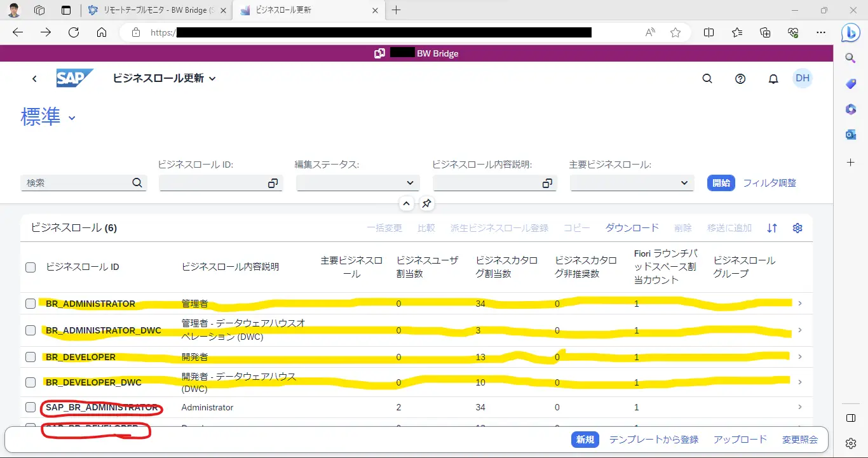This screenshot has height=458, width=868.
Task: Reload the page
Action: [74, 32]
